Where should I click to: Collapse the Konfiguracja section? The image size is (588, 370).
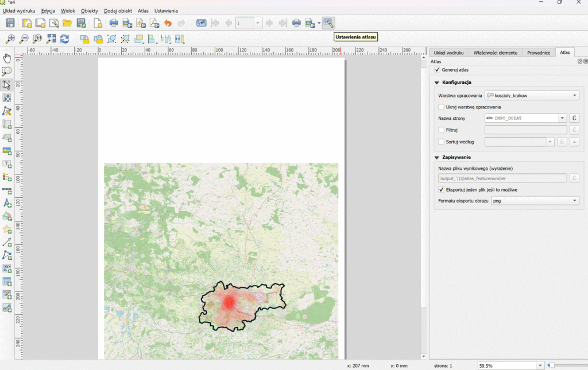pos(437,83)
